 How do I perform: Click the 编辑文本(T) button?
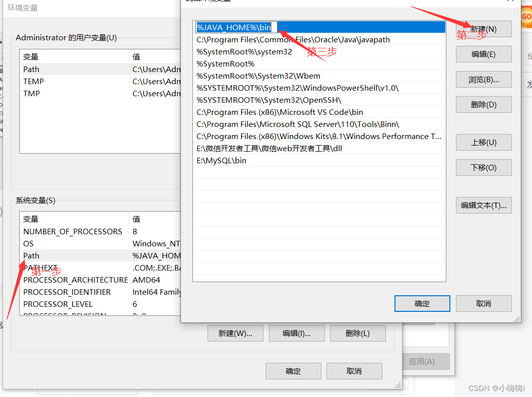(483, 205)
